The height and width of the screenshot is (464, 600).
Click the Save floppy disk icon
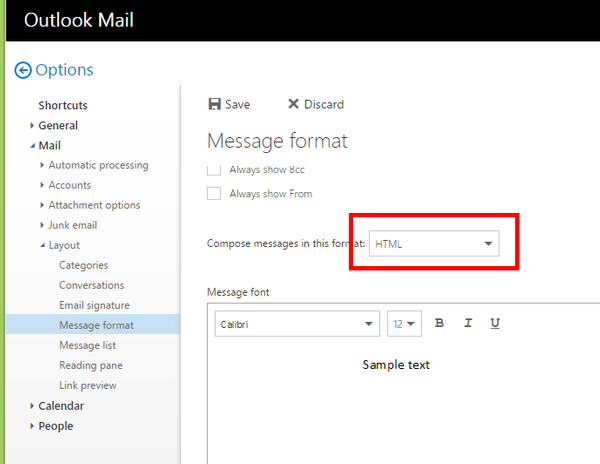(214, 104)
